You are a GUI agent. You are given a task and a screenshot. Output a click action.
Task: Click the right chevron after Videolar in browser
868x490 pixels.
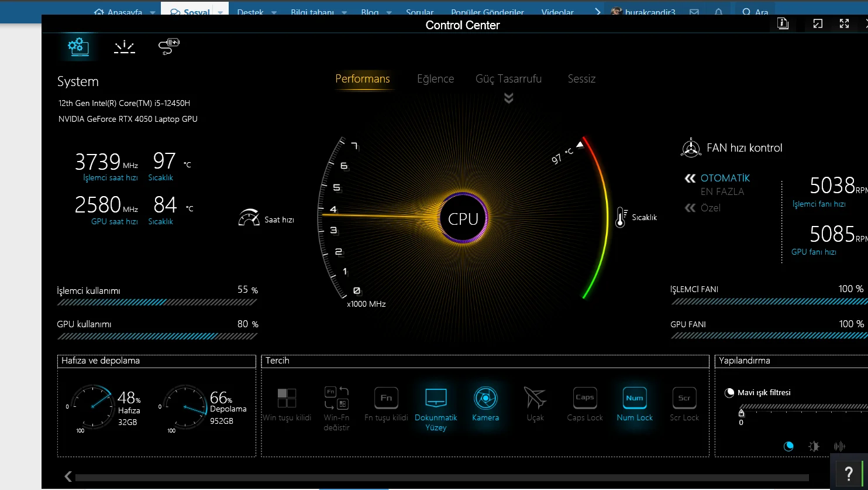(x=597, y=12)
